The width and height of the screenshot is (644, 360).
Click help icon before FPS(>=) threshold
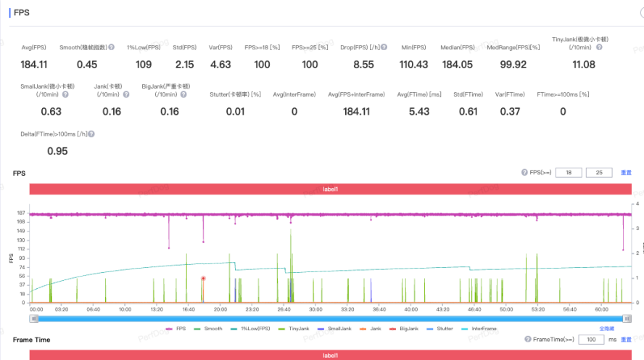tap(524, 173)
